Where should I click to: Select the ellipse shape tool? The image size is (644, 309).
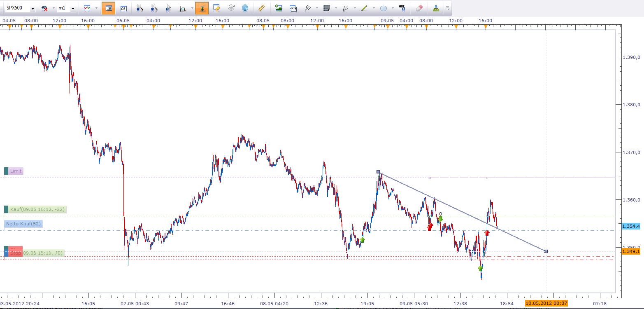coord(384,8)
